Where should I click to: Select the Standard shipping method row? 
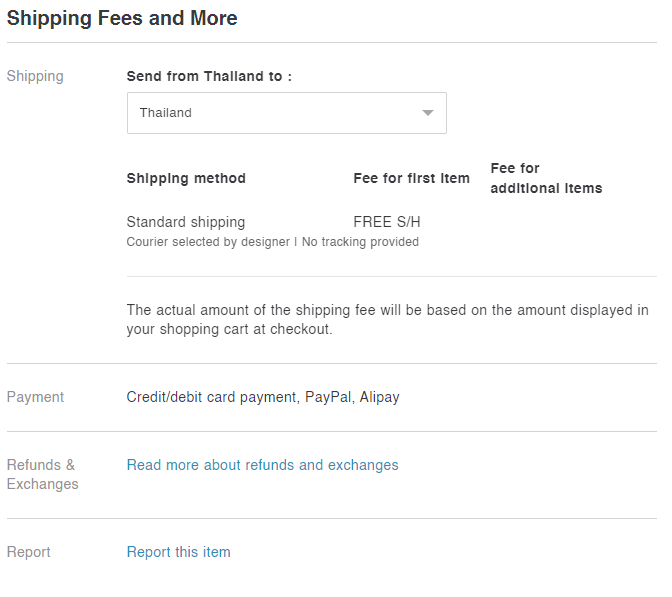(186, 222)
